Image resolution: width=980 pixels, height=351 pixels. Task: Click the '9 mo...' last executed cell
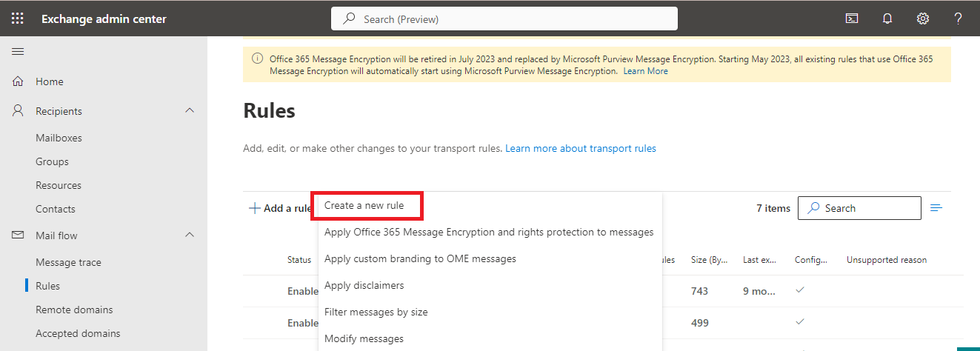(x=759, y=291)
